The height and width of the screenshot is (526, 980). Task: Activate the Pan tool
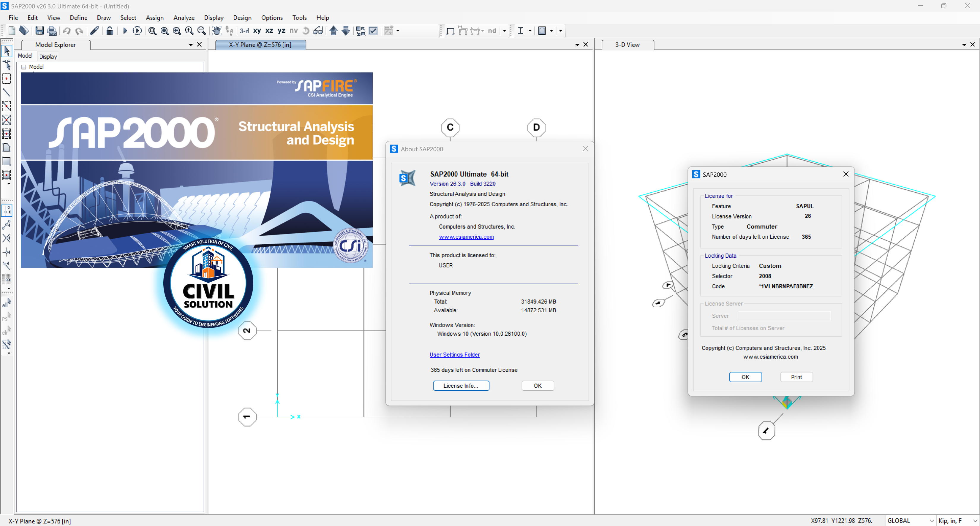[x=216, y=31]
